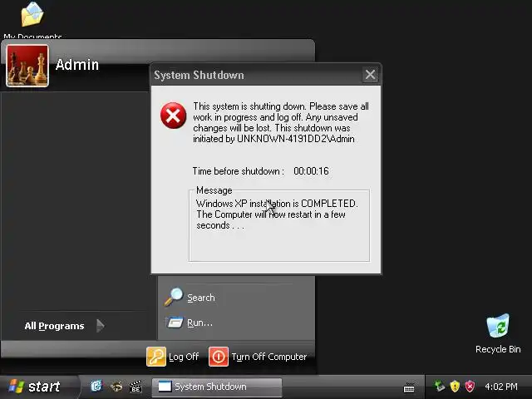Click the text 'Windows XP installation is COMPLETED.'

pos(277,203)
